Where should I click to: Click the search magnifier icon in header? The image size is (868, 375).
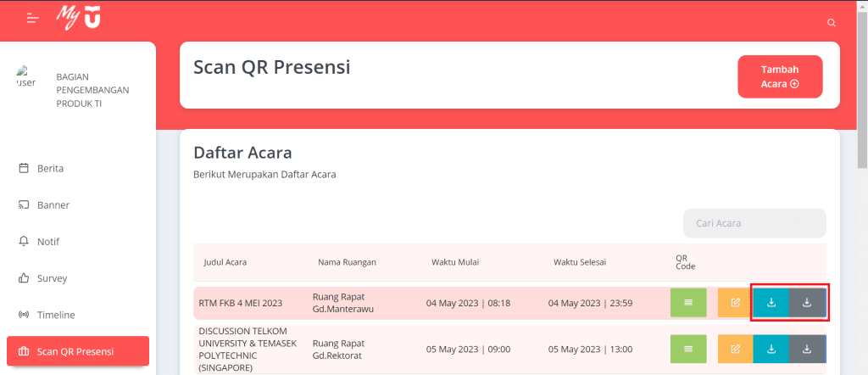click(x=831, y=22)
